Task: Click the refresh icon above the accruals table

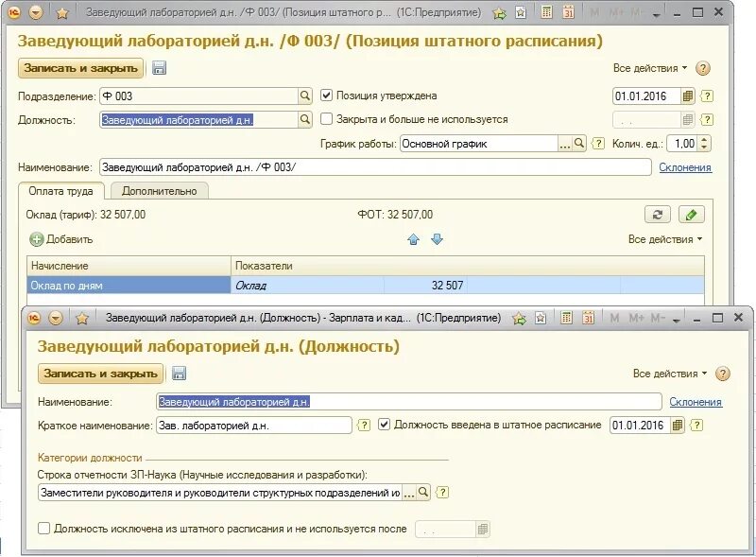Action: (659, 214)
